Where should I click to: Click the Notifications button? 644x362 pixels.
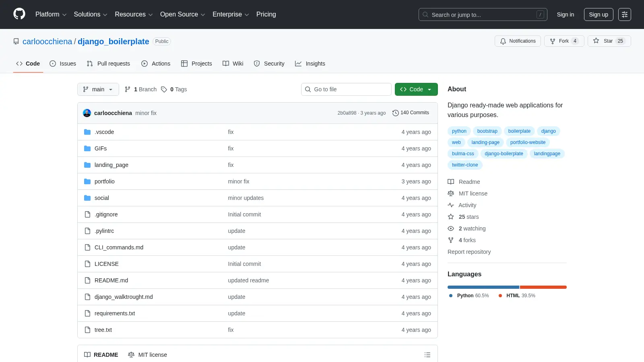point(518,41)
